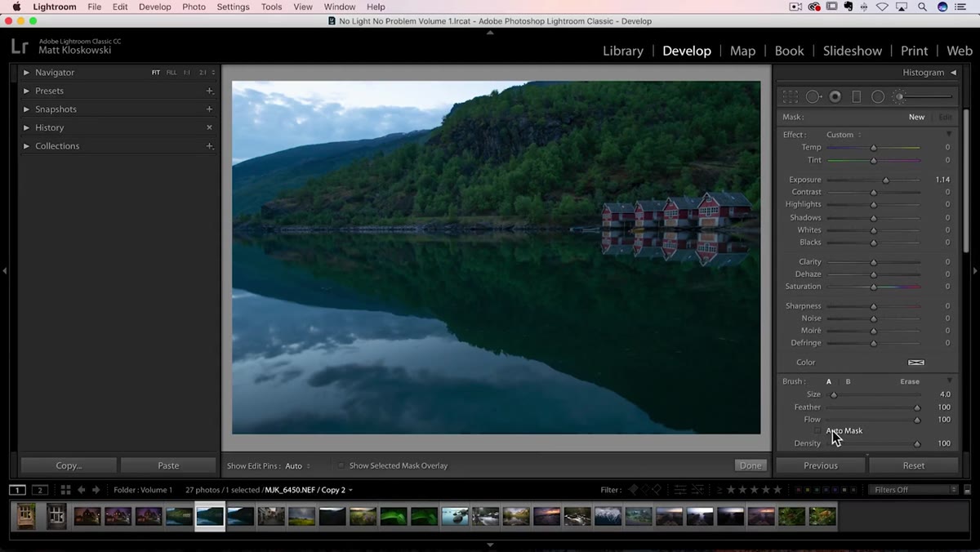This screenshot has height=552, width=980.
Task: Expand the Presets panel
Action: [x=27, y=91]
